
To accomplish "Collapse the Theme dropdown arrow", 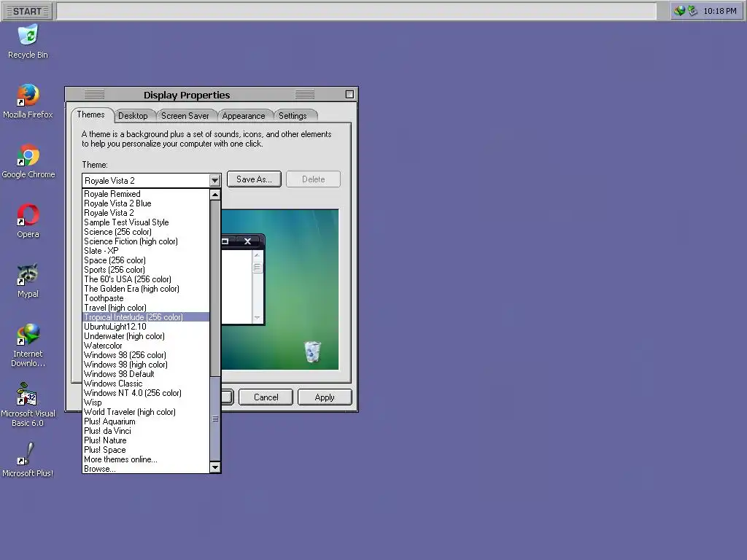I will coord(214,181).
